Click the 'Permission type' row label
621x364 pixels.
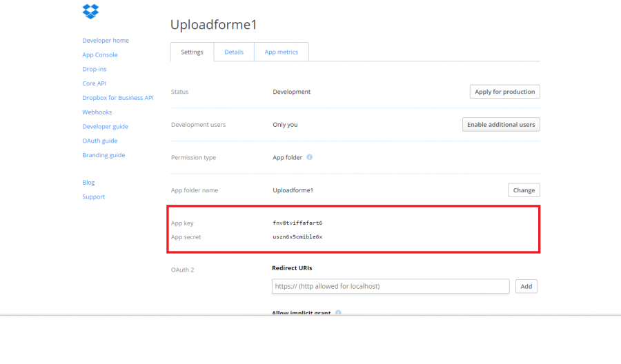click(193, 157)
